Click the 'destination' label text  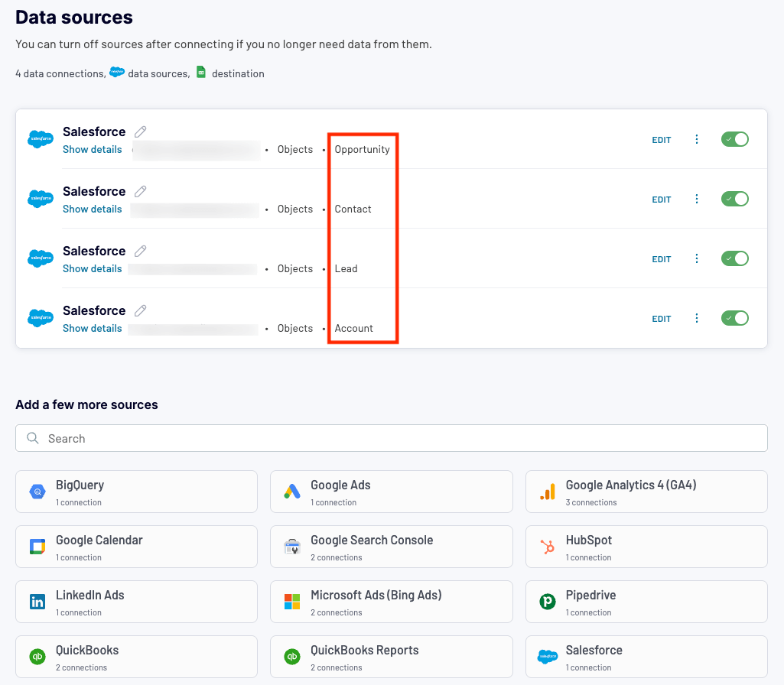coord(238,73)
